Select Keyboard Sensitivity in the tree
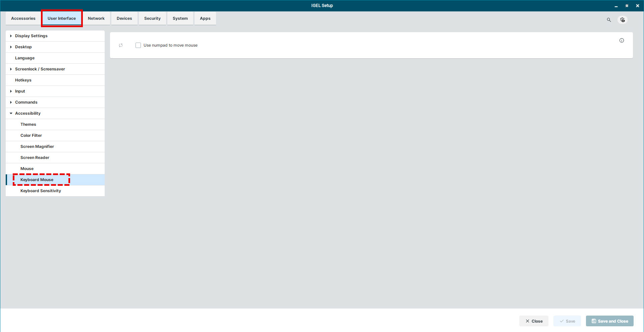This screenshot has height=332, width=644. tap(41, 191)
